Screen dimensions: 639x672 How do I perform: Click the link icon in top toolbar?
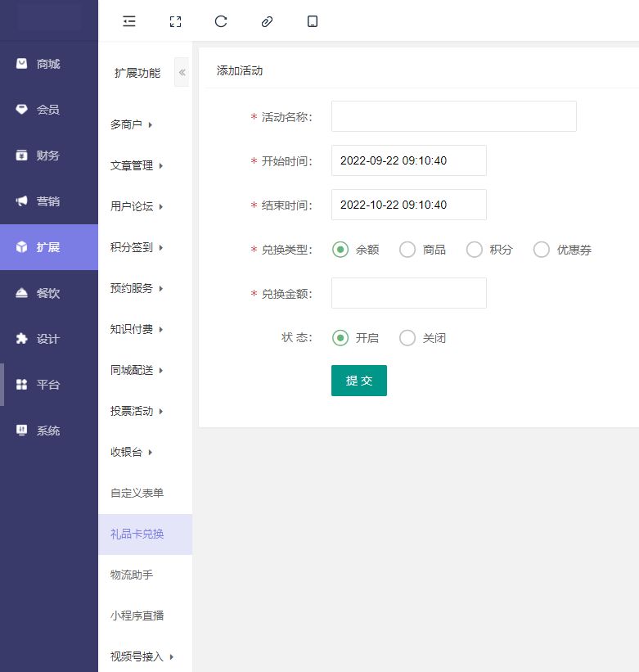(267, 22)
